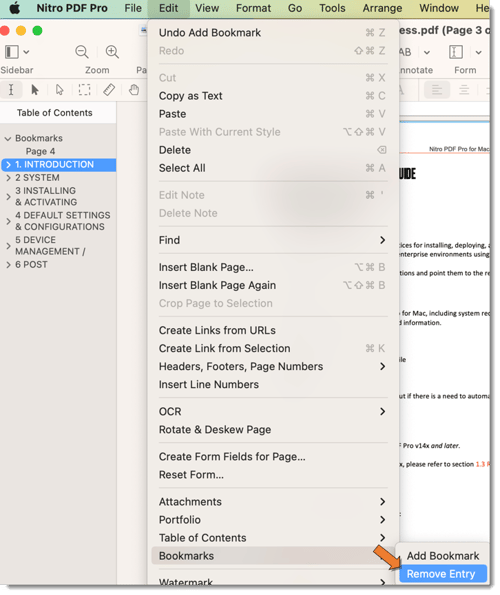Click the Zoom in magnifier icon
500x595 pixels.
(112, 52)
